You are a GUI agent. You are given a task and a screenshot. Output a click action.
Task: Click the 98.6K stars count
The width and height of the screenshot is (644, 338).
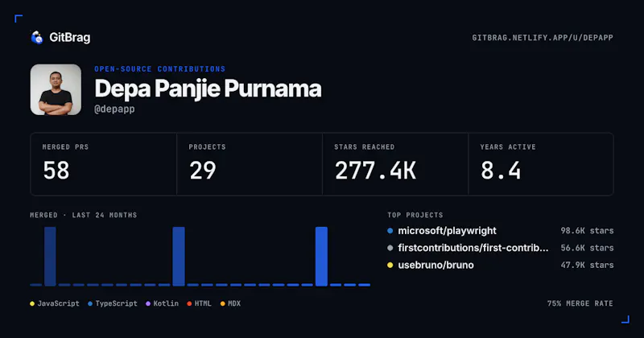click(x=588, y=231)
